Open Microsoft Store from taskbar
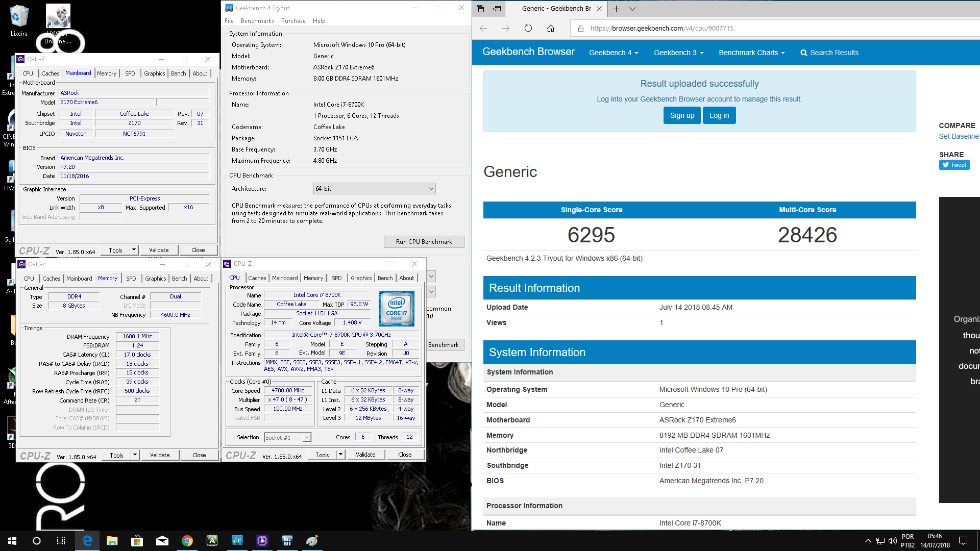Viewport: 980px width, 551px height. (137, 541)
